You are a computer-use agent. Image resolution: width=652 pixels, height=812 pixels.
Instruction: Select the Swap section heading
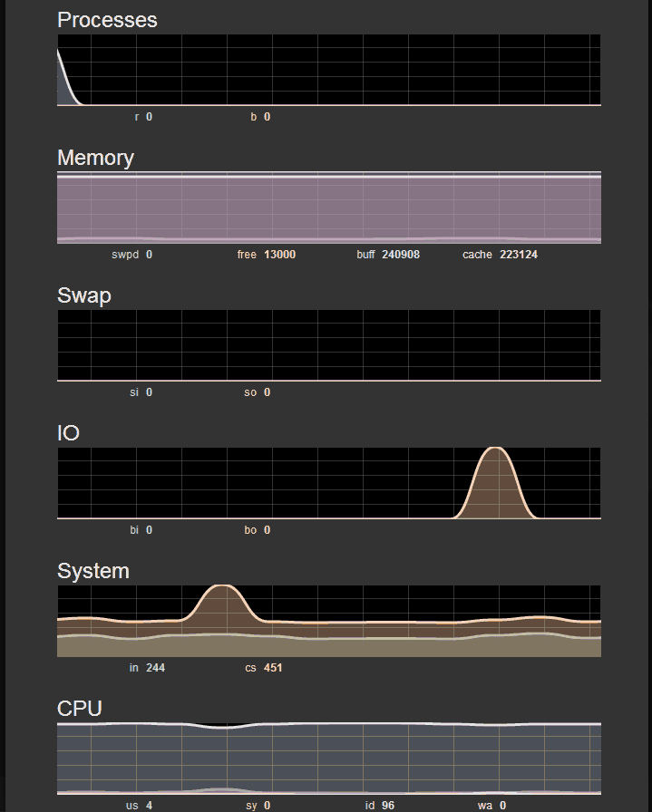[x=84, y=295]
